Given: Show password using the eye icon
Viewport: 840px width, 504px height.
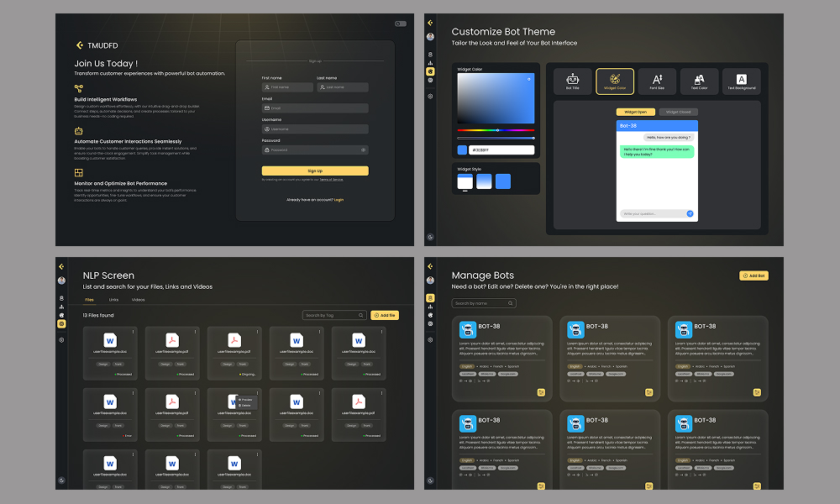Looking at the screenshot, I should [x=363, y=150].
